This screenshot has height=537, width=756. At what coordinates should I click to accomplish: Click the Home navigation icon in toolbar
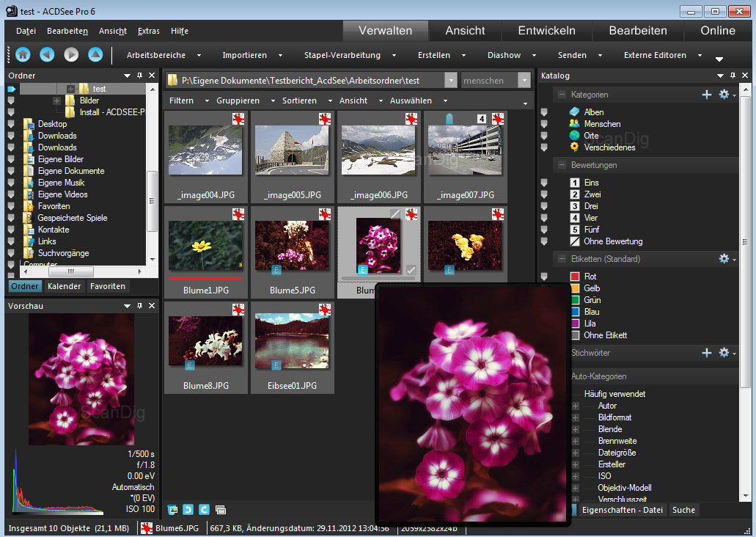tap(23, 54)
